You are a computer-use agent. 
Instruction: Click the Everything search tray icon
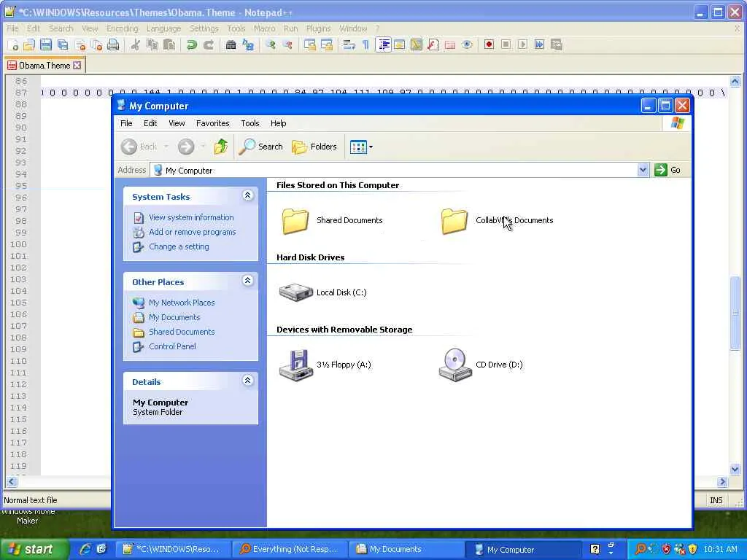[x=640, y=549]
